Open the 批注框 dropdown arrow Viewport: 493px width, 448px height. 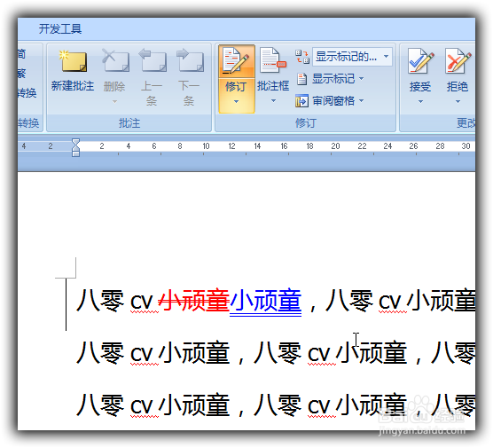(273, 101)
